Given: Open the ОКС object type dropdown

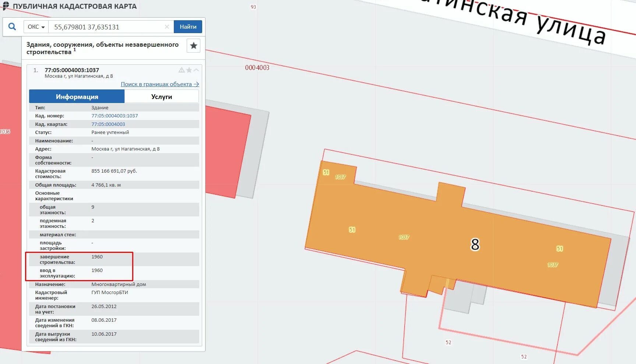Looking at the screenshot, I should pyautogui.click(x=36, y=27).
